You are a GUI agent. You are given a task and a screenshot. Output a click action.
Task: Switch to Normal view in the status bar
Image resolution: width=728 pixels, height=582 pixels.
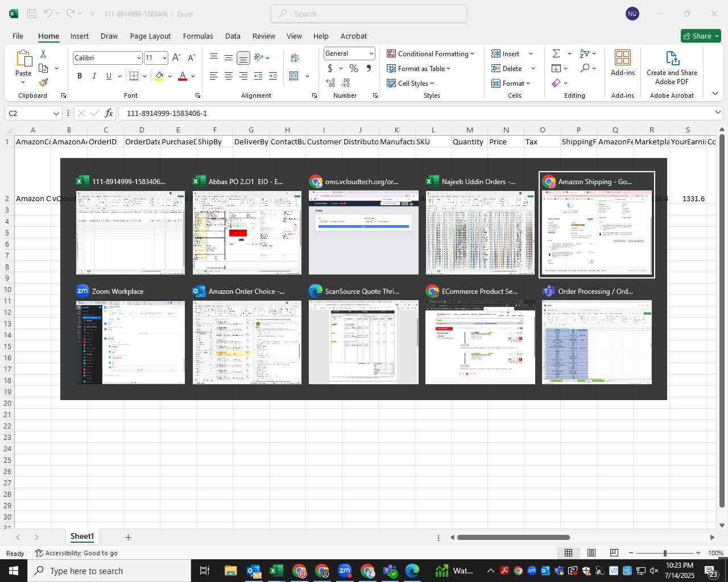tap(568, 553)
